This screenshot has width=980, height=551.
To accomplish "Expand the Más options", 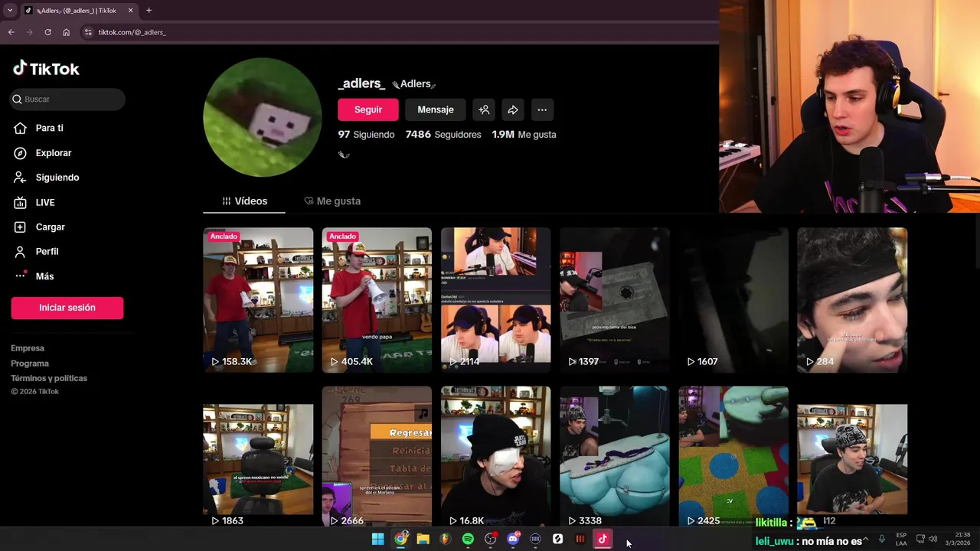I will [44, 276].
